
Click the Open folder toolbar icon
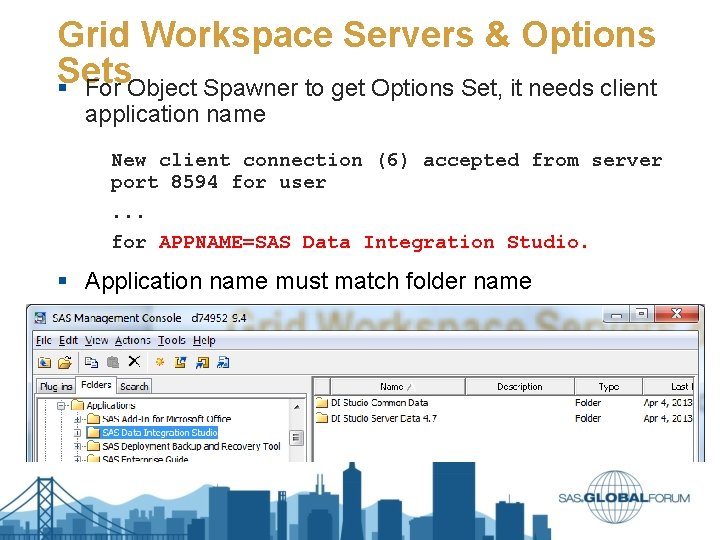click(65, 363)
